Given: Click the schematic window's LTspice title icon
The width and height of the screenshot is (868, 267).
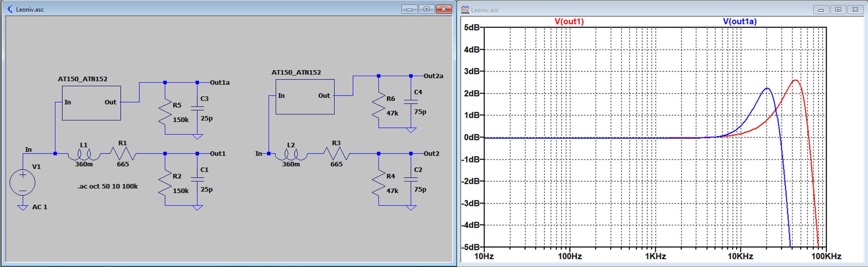Looking at the screenshot, I should coord(10,9).
